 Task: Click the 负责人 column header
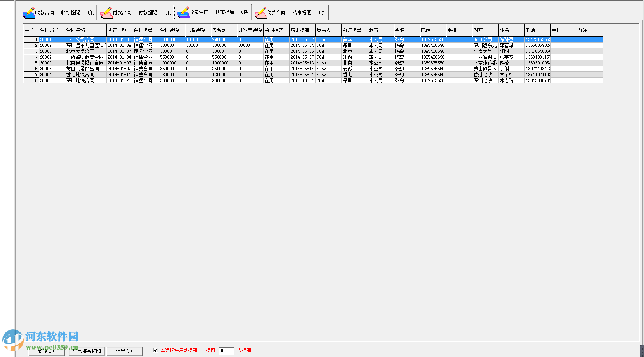pyautogui.click(x=329, y=30)
